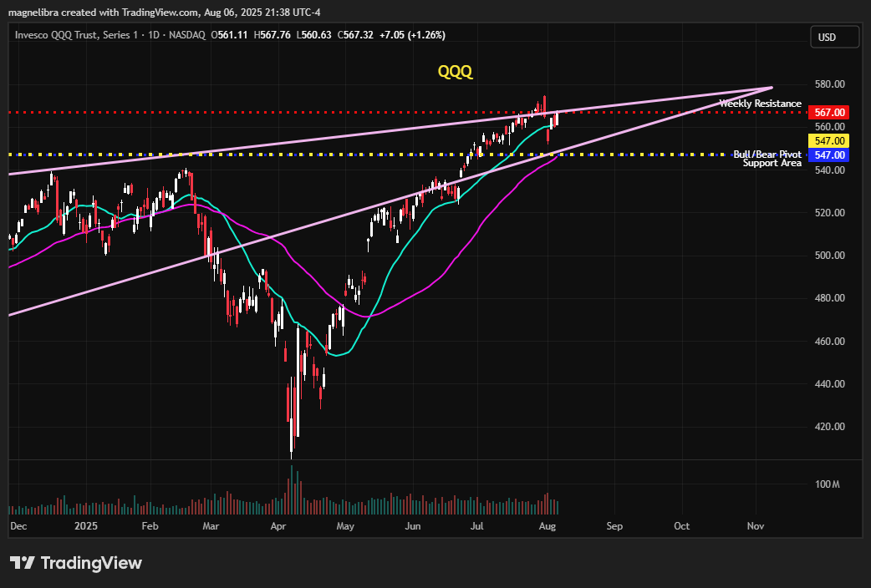Click the Sep date axis label
This screenshot has height=588, width=871.
pos(615,526)
